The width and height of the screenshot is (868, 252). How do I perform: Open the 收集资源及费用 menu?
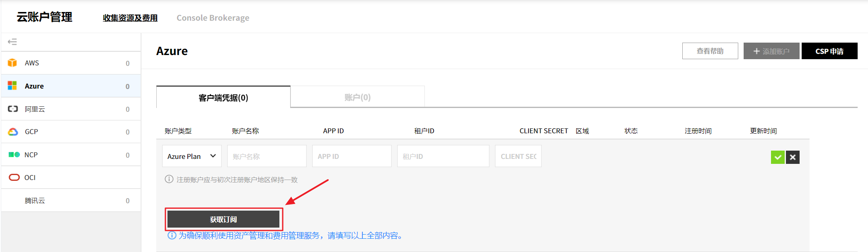click(130, 18)
